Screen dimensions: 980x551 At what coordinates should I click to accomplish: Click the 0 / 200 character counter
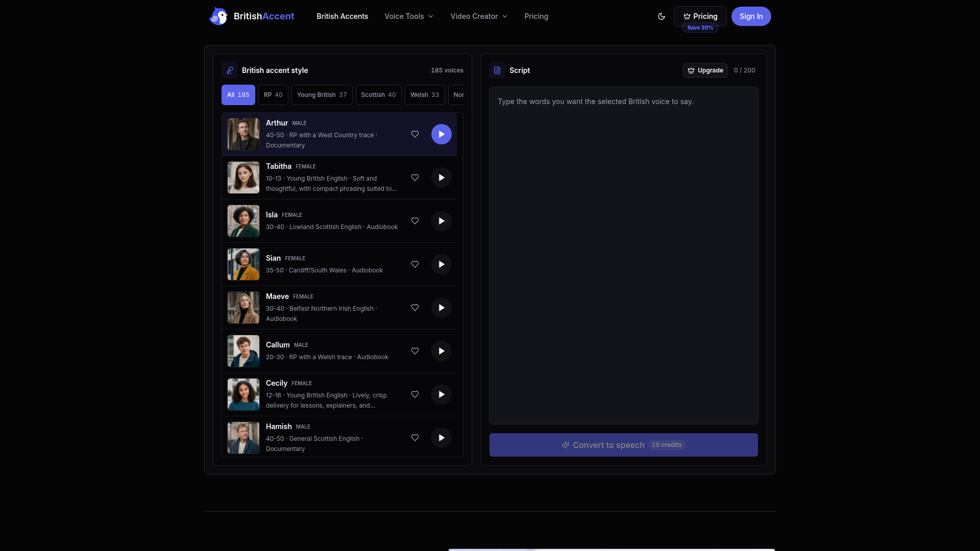[x=745, y=70]
